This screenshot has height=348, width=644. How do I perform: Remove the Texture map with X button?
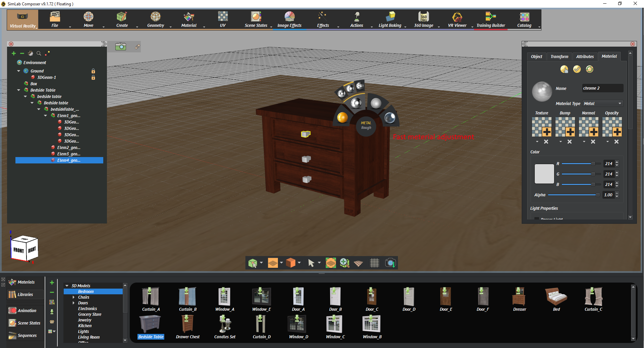[x=546, y=142]
